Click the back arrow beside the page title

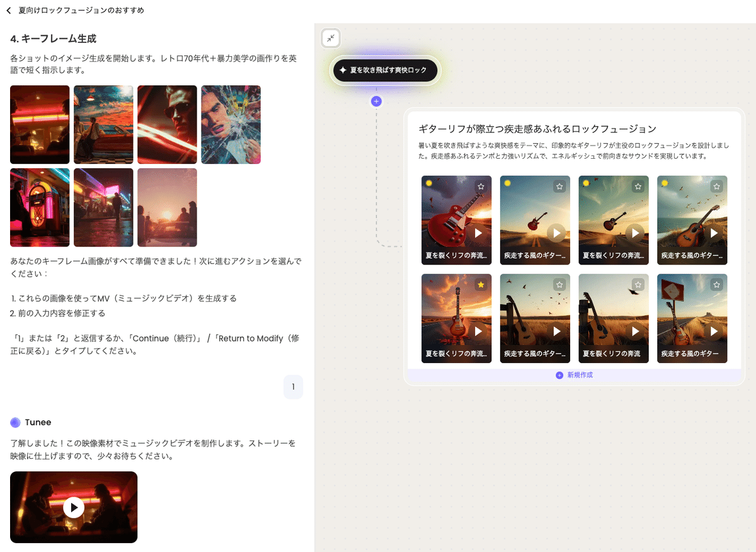coord(9,10)
